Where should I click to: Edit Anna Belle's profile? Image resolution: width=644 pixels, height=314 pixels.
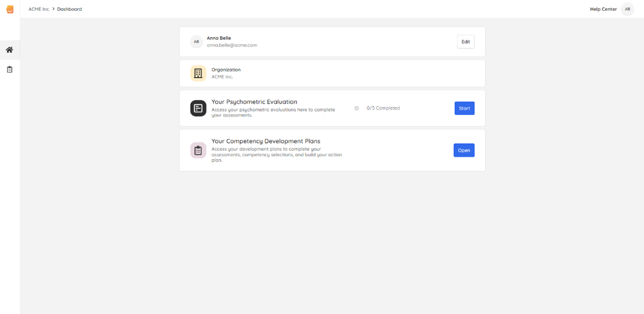(466, 42)
